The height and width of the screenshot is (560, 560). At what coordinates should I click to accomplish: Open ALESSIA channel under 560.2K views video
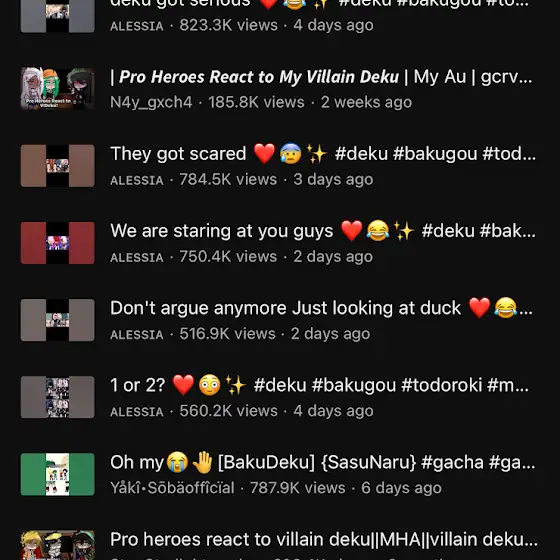(137, 411)
